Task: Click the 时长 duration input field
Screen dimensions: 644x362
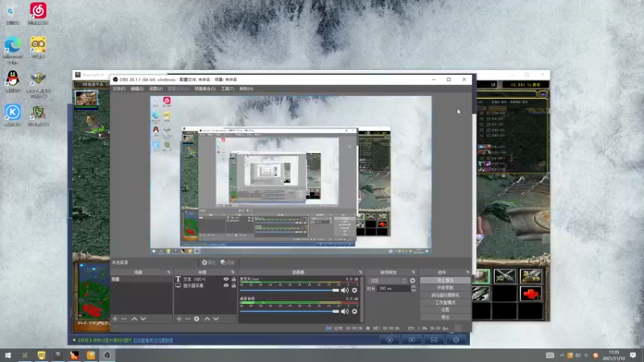Action: (394, 289)
